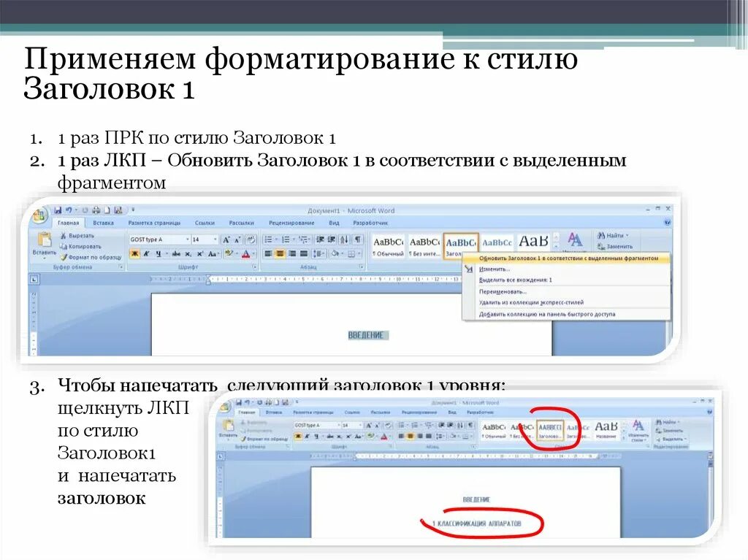The image size is (748, 560).
Task: Select Название style in lower Word window
Action: (606, 431)
